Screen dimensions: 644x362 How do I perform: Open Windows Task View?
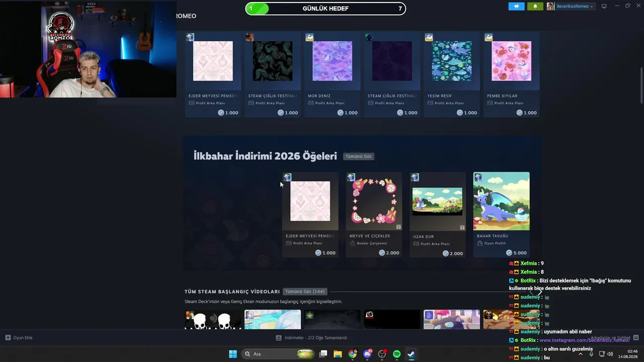coord(324,354)
